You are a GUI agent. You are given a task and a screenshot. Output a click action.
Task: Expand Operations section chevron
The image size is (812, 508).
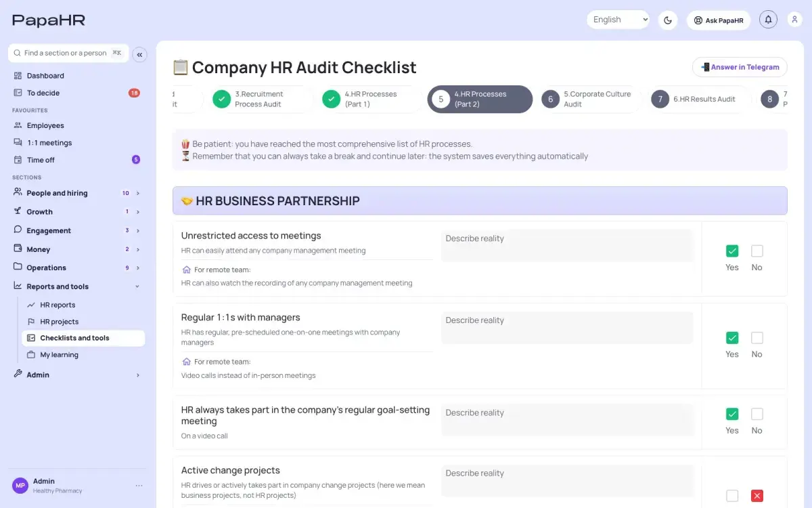[x=138, y=268]
